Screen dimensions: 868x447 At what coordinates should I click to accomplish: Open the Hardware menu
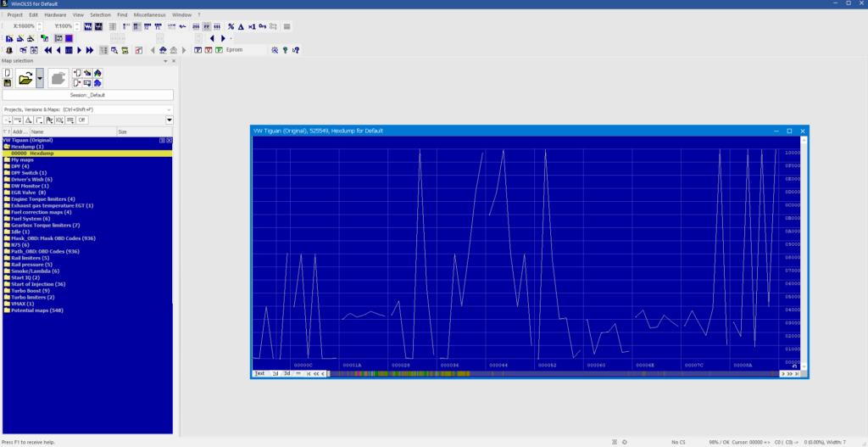click(x=55, y=15)
